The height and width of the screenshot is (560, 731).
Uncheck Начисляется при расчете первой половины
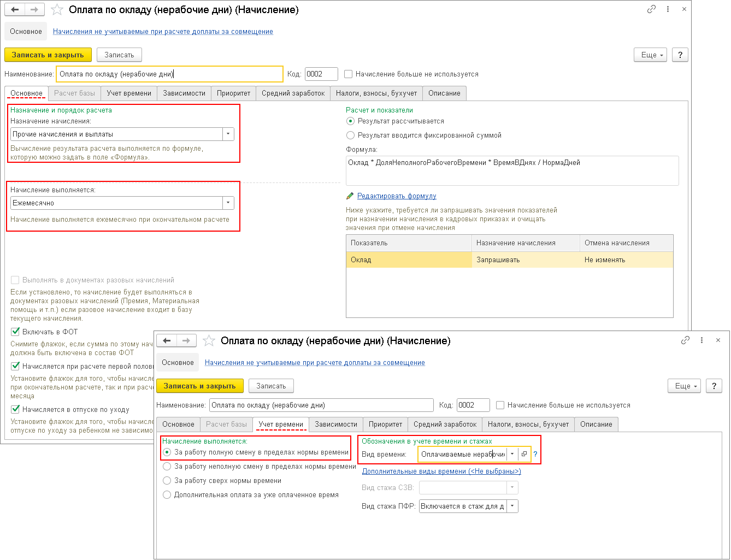tap(15, 366)
